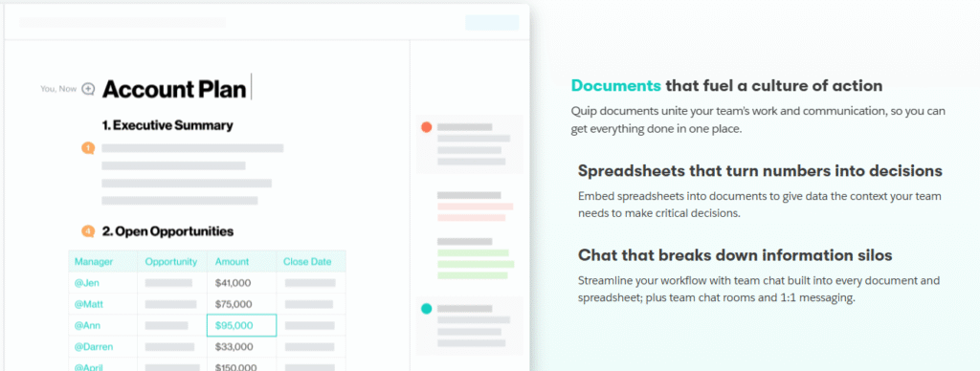Click the light blue button at top right
This screenshot has width=980, height=371.
(x=492, y=23)
